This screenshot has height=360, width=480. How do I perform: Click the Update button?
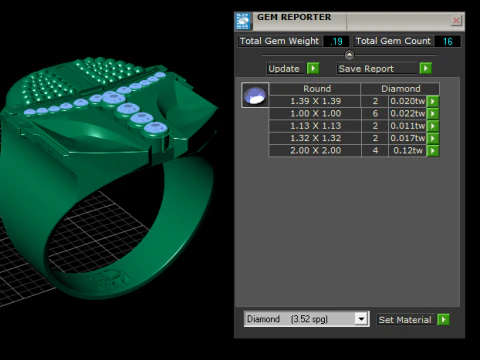coord(285,69)
